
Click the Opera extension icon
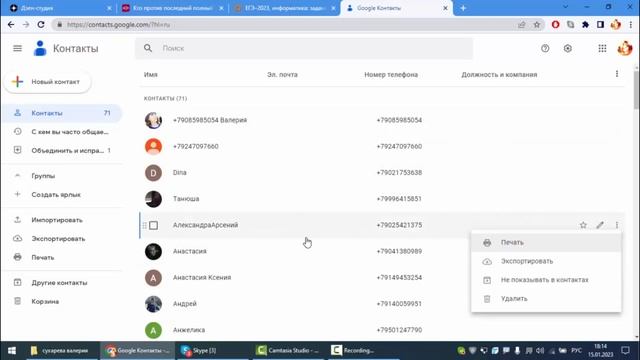[556, 24]
